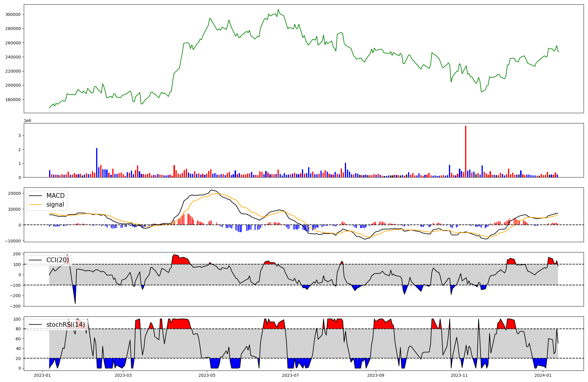
Task: Select the stochRSI(14) legend entry
Action: coord(66,325)
